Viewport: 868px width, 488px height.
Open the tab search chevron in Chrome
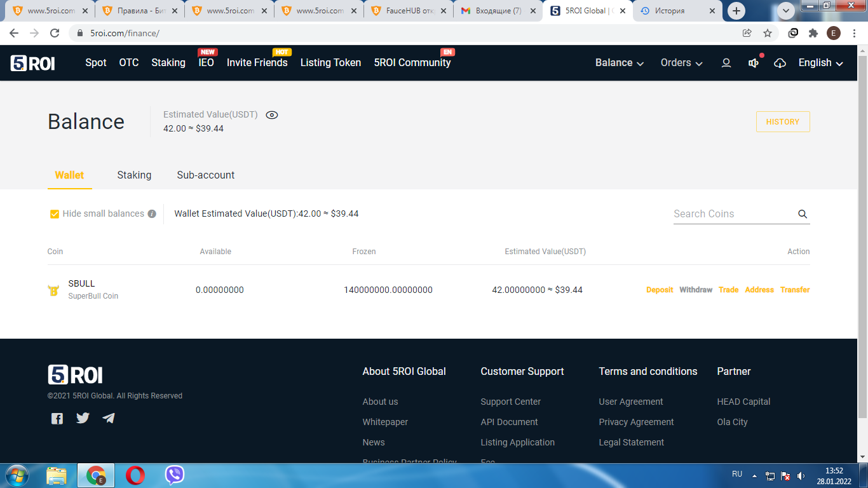point(787,11)
